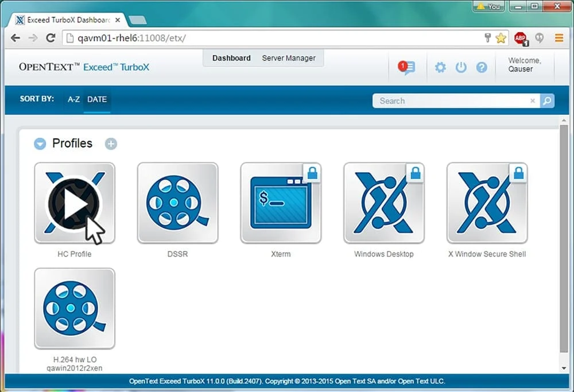
Task: Click Welcome, Qauser user text
Action: (524, 65)
